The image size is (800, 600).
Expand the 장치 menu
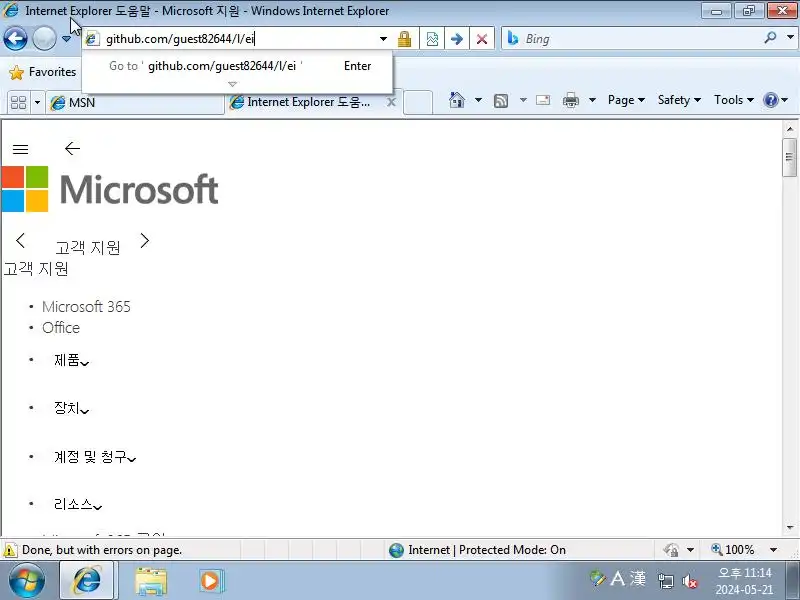pos(71,408)
